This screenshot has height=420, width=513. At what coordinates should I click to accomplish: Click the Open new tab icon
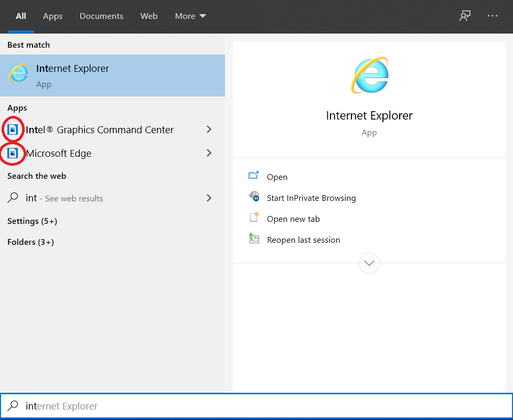254,218
